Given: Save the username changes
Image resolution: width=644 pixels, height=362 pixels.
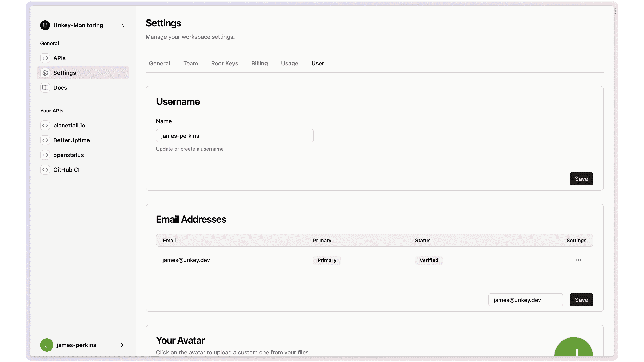Looking at the screenshot, I should pyautogui.click(x=581, y=178).
